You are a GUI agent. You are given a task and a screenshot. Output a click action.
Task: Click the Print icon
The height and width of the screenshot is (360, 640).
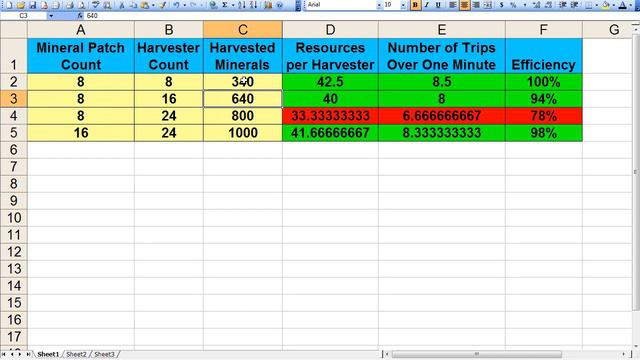point(69,5)
